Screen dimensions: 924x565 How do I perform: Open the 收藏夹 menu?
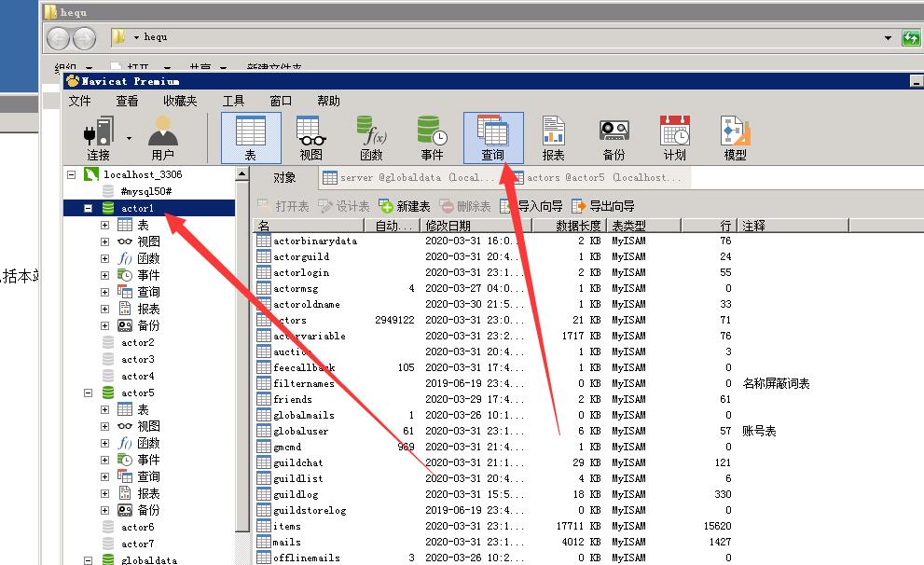180,101
